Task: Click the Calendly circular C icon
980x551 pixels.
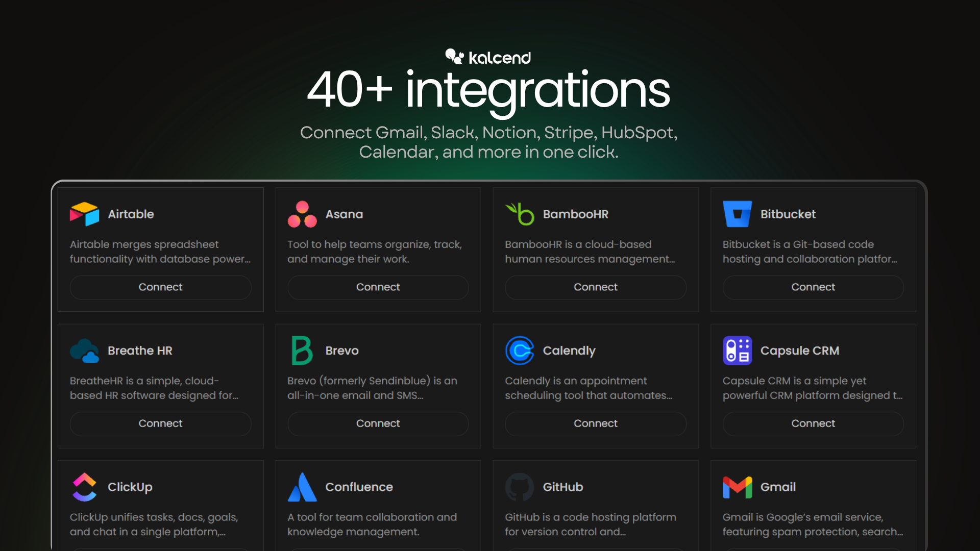Action: 520,350
